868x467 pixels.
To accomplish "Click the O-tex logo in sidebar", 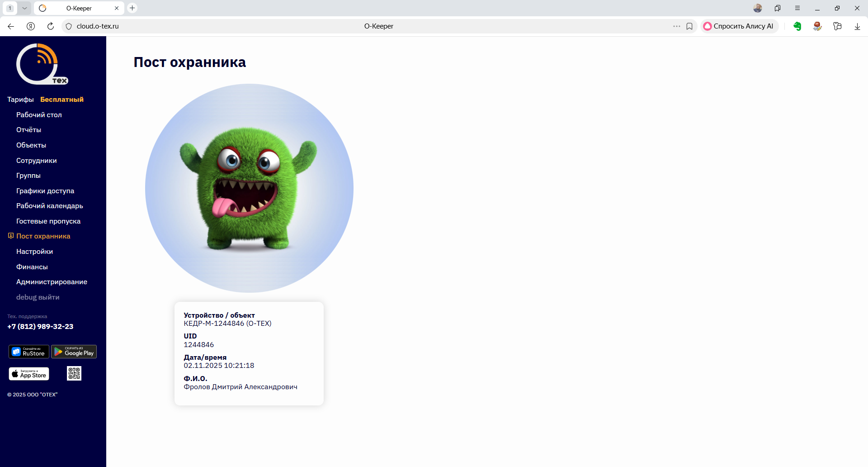I will [42, 64].
